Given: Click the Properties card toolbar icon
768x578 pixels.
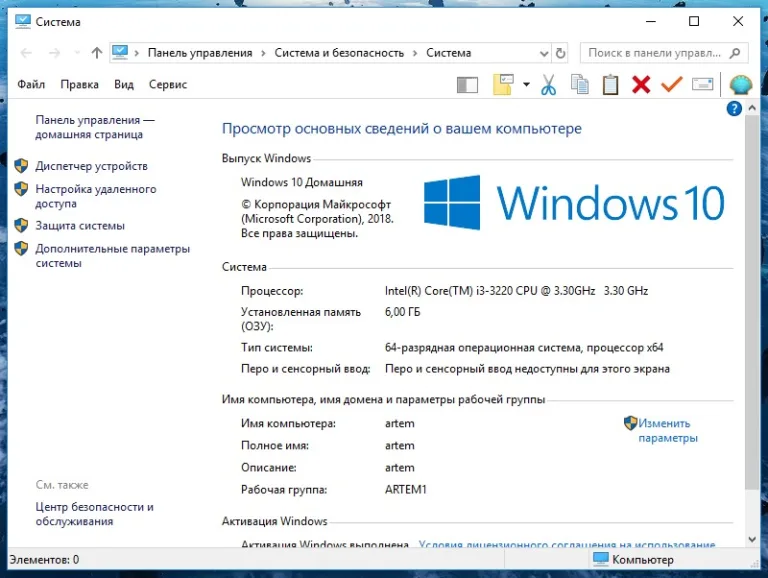Looking at the screenshot, I should 702,84.
